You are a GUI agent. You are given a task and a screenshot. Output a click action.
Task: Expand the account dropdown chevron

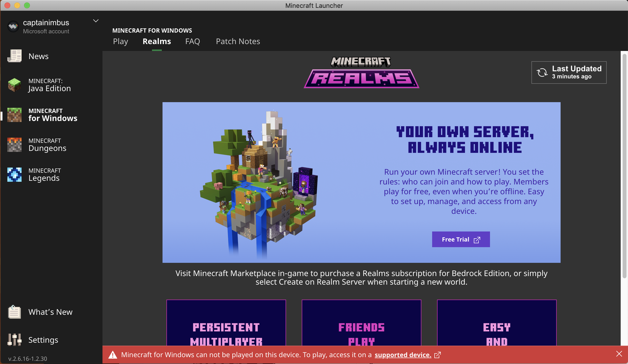(x=96, y=21)
